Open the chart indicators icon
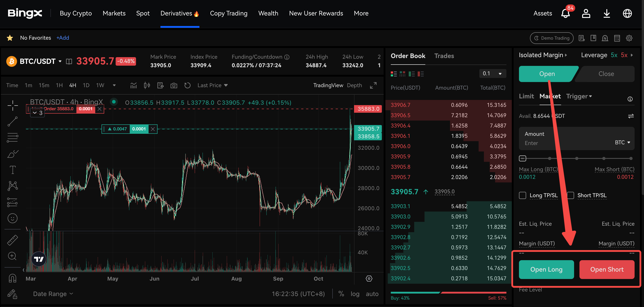 point(134,86)
